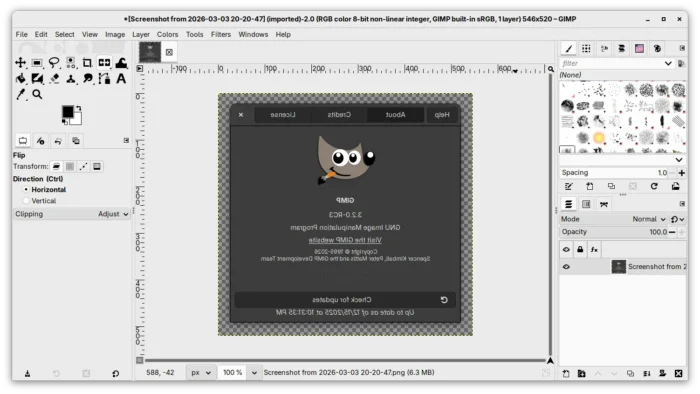Swap foreground and background colors

pyautogui.click(x=79, y=108)
